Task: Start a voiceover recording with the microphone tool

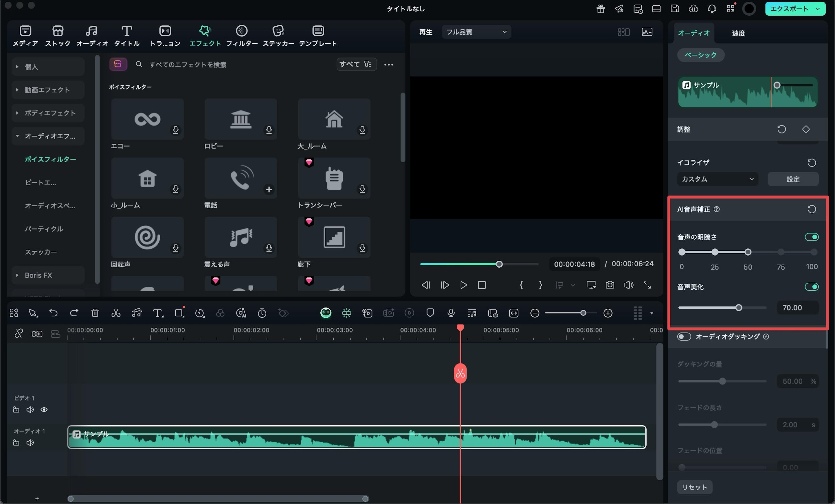Action: tap(451, 313)
